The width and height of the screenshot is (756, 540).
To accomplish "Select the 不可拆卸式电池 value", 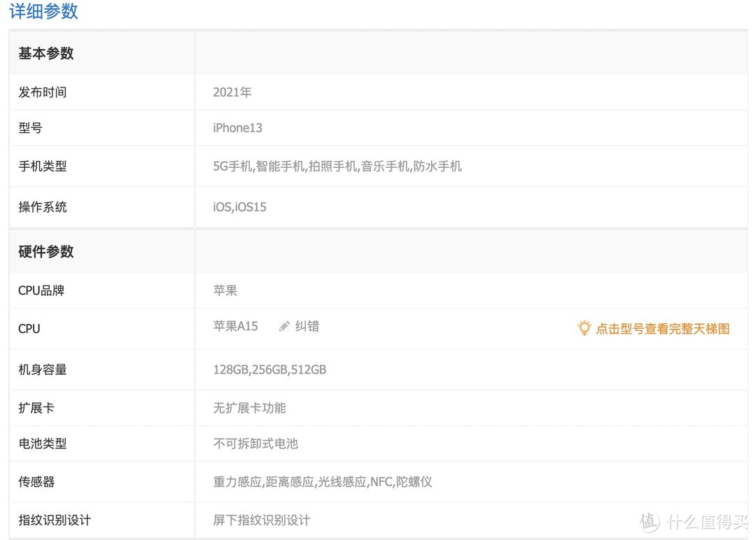I will [255, 443].
